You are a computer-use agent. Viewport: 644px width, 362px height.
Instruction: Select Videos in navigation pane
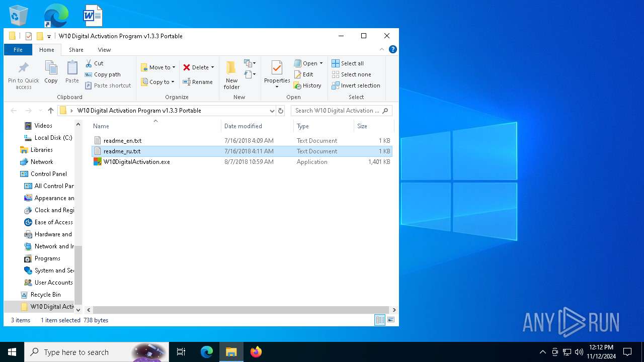pyautogui.click(x=43, y=126)
